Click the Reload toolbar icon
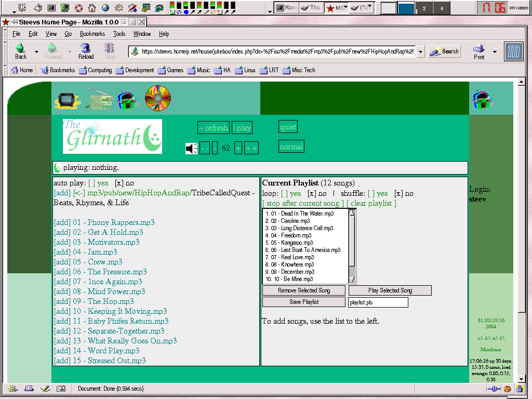532x399 pixels. pyautogui.click(x=86, y=50)
